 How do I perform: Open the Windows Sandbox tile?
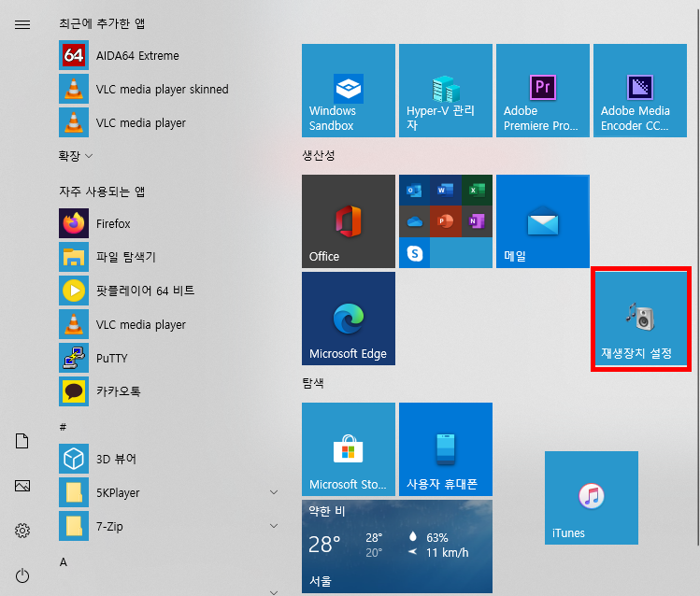pos(349,91)
